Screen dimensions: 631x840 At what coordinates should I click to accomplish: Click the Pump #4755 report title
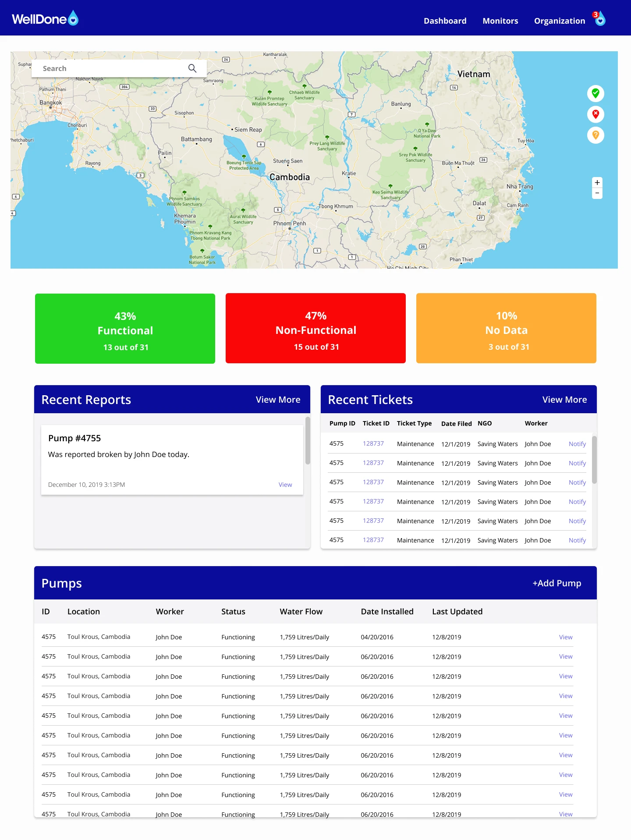tap(74, 438)
